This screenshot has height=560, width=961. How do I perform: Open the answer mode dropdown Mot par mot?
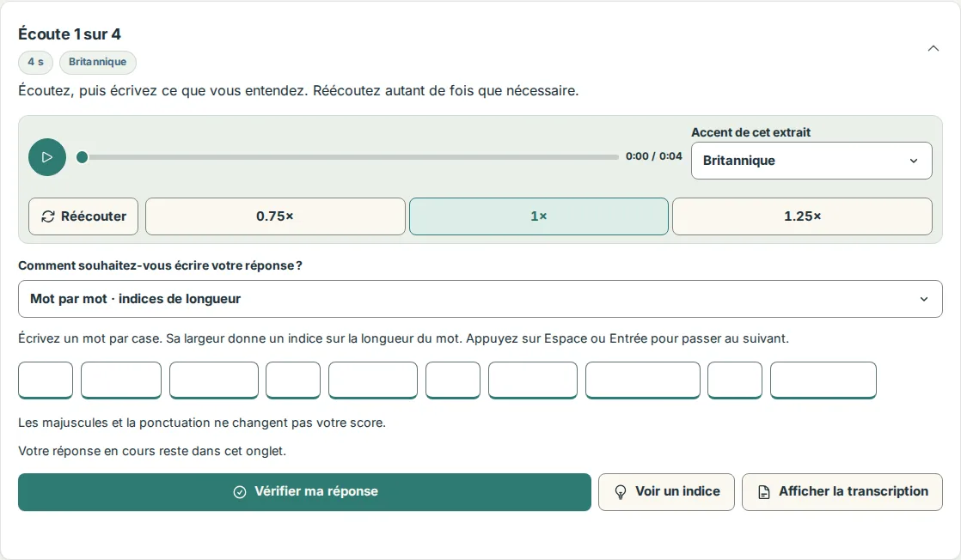(x=480, y=299)
